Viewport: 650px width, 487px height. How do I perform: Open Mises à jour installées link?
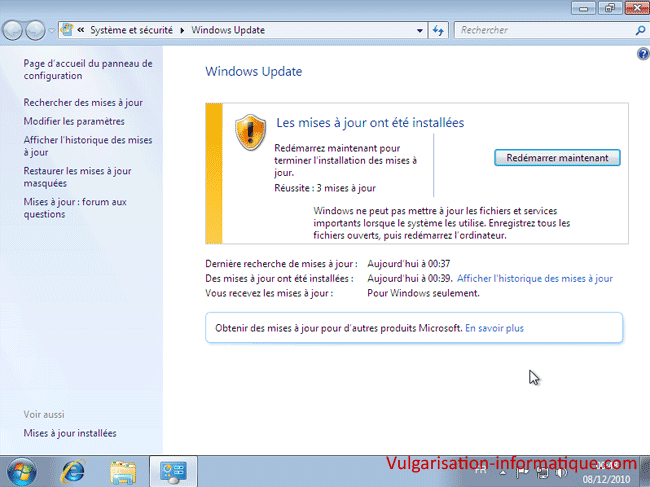tap(70, 433)
